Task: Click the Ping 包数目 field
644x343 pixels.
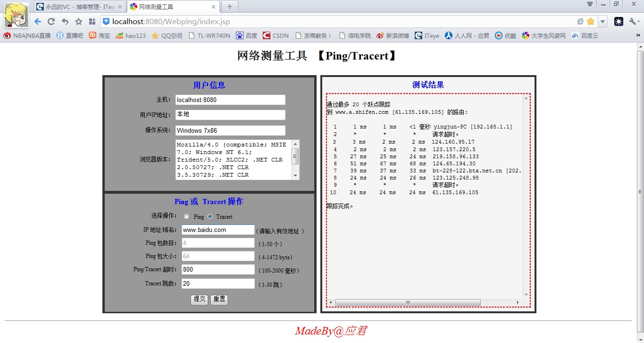Action: (218, 243)
